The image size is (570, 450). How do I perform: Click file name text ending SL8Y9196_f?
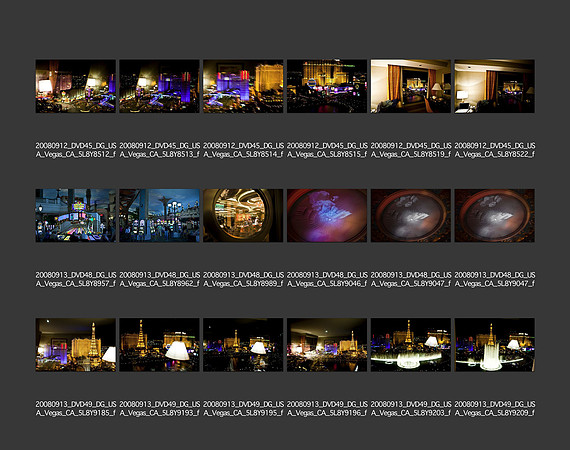(327, 409)
